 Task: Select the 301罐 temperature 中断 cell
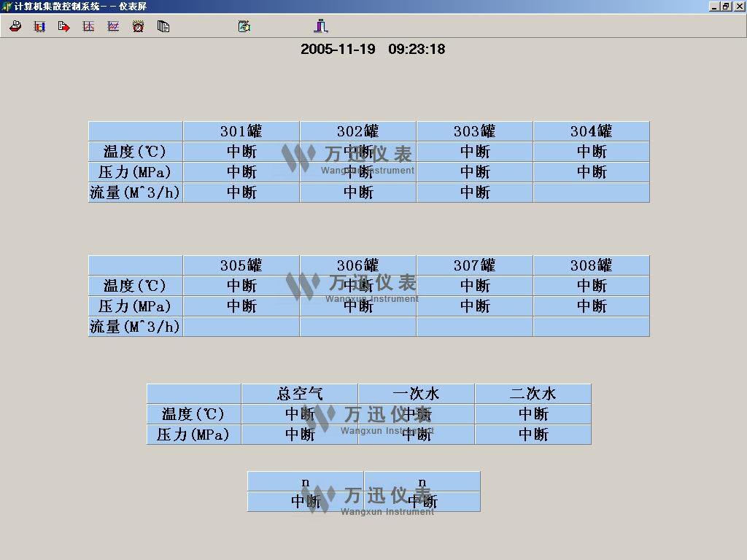pyautogui.click(x=241, y=152)
